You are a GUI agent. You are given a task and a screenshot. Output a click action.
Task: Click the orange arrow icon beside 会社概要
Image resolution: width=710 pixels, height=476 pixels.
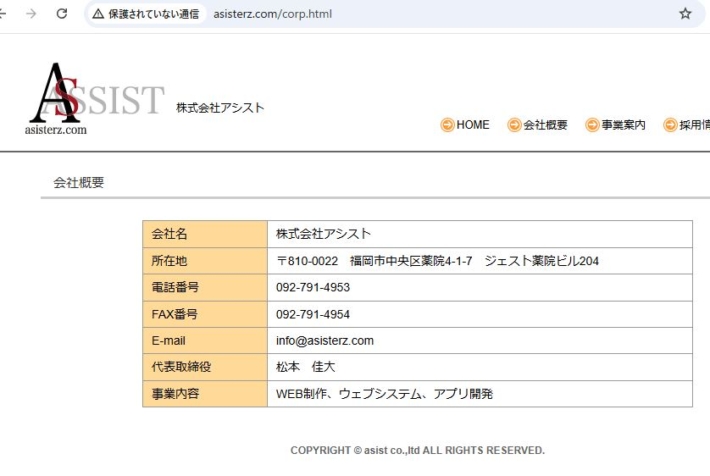point(514,125)
